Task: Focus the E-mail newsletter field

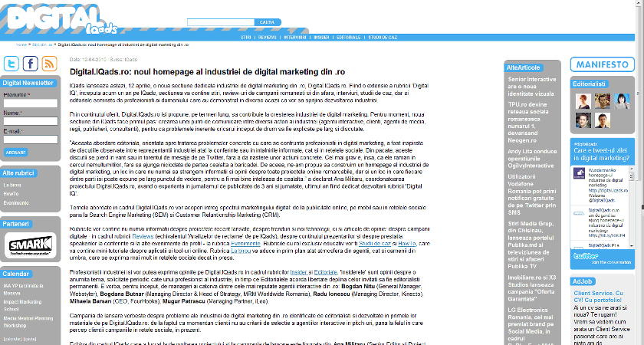Action: [x=31, y=140]
